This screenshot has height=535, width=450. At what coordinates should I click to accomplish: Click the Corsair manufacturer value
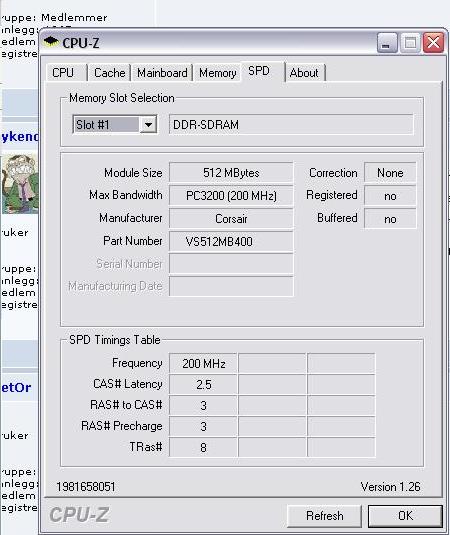tap(231, 219)
